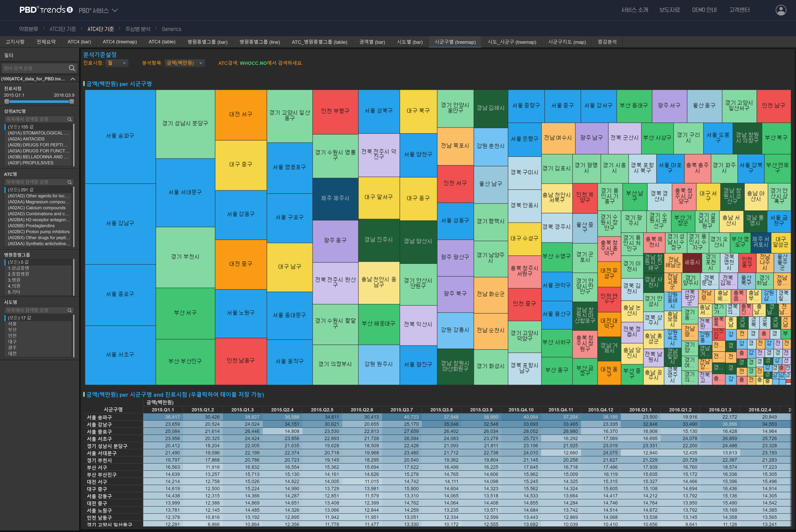Click search icon in 상위ATC명 list
This screenshot has height=532, width=796.
(70, 119)
